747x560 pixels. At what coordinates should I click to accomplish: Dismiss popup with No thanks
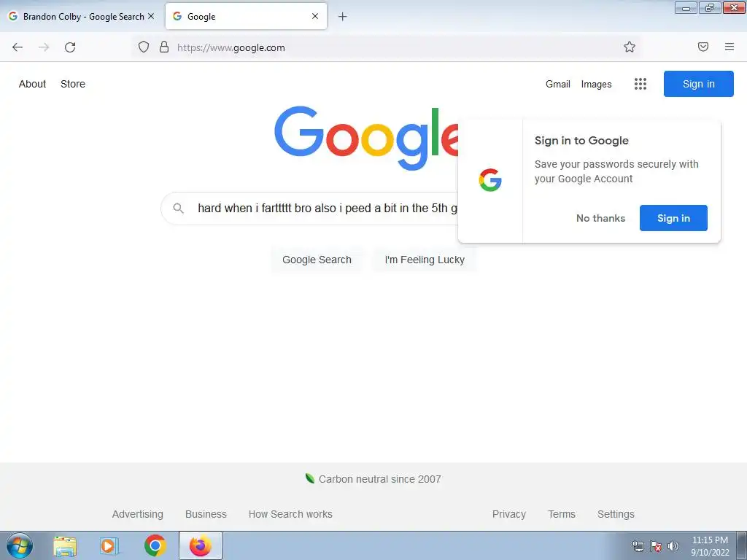tap(600, 218)
